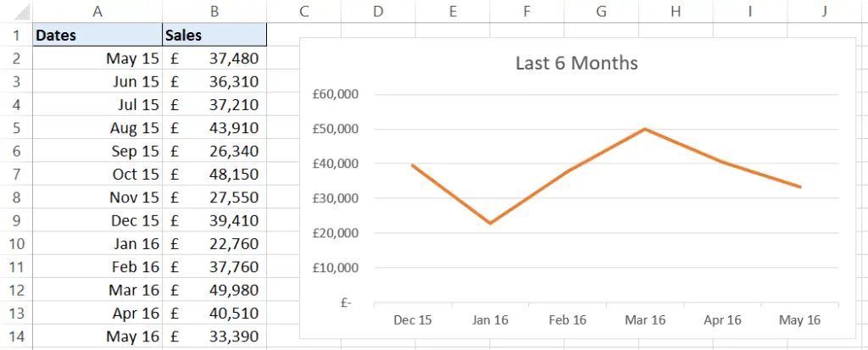Image resolution: width=868 pixels, height=350 pixels.
Task: Select the Mar 16 axis label
Action: (645, 320)
